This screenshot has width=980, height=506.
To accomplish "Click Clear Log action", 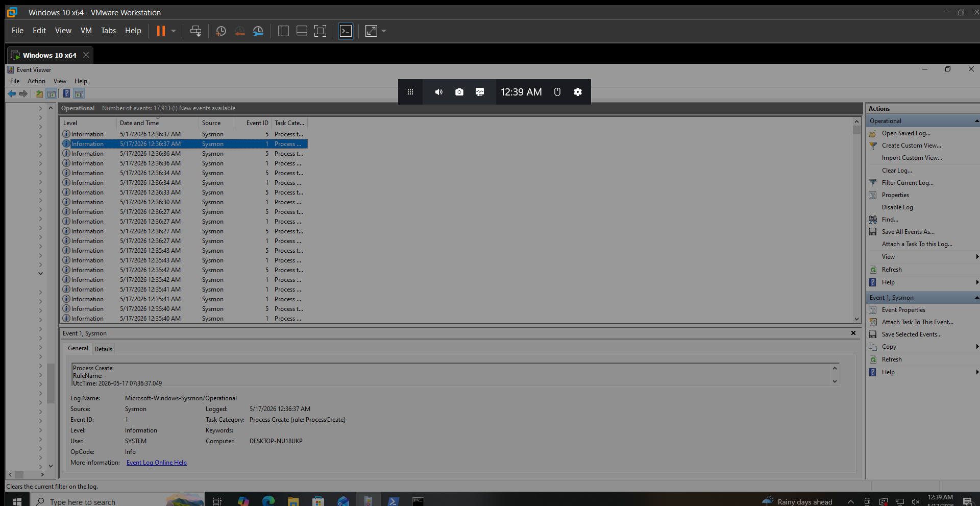I will pyautogui.click(x=897, y=171).
